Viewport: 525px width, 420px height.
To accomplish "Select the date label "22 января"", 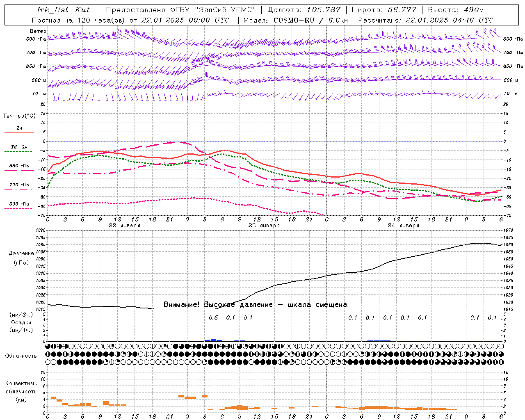I will point(124,226).
